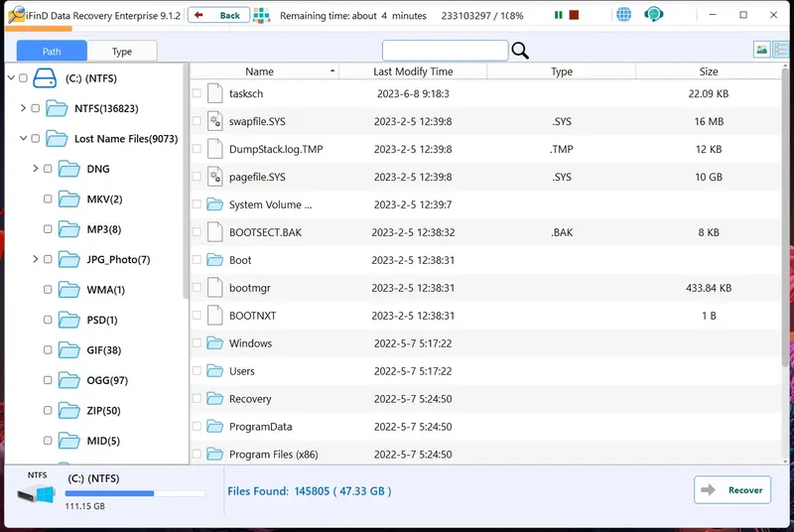
Task: Open the globe language icon
Action: coord(623,15)
